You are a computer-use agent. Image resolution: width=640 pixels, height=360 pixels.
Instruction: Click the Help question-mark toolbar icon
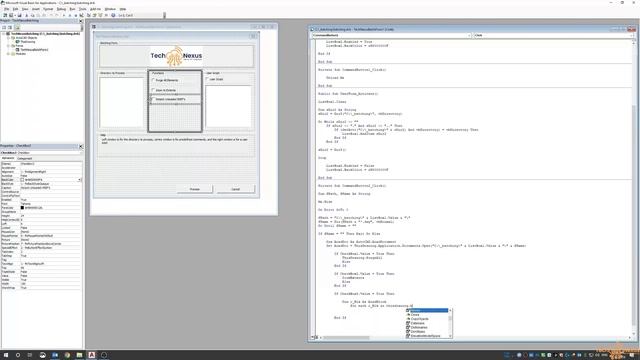coord(113,15)
